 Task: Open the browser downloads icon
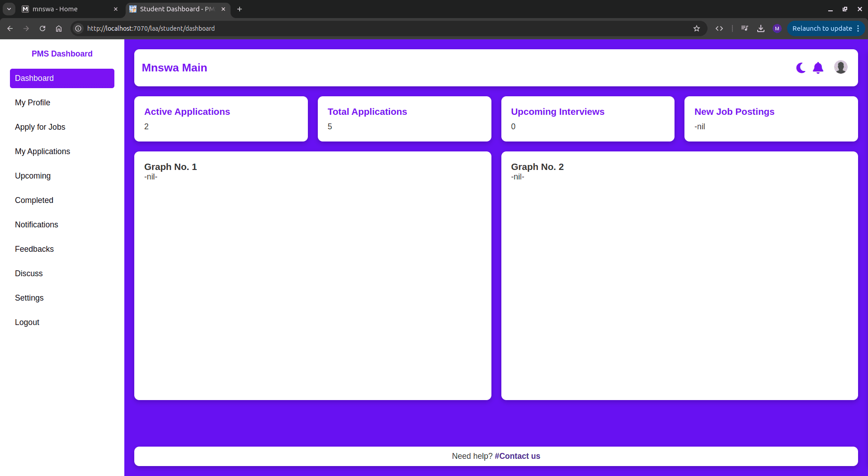(x=761, y=28)
